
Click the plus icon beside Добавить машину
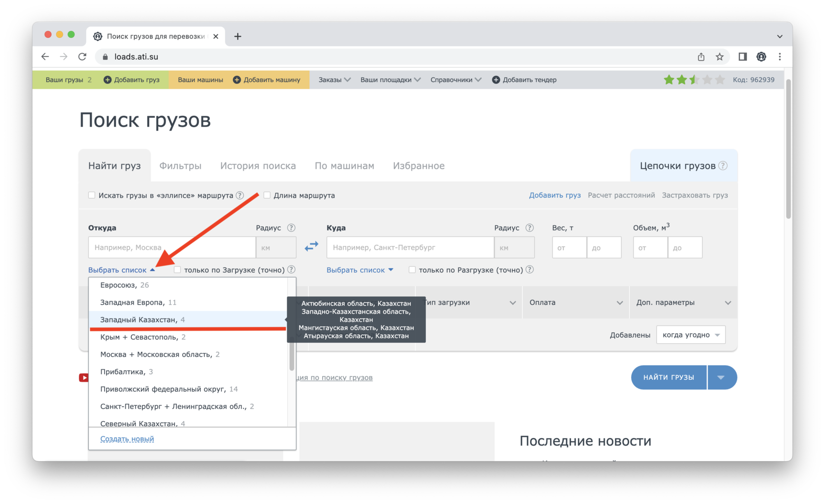click(237, 80)
